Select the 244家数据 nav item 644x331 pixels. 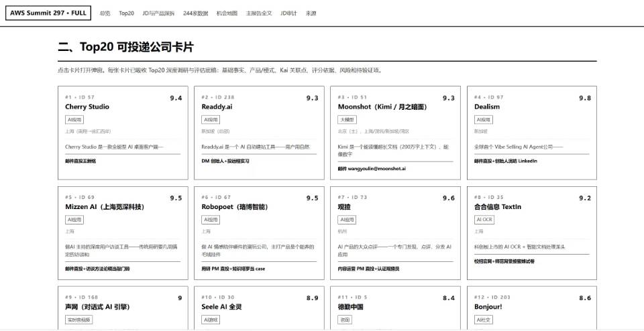coord(195,13)
